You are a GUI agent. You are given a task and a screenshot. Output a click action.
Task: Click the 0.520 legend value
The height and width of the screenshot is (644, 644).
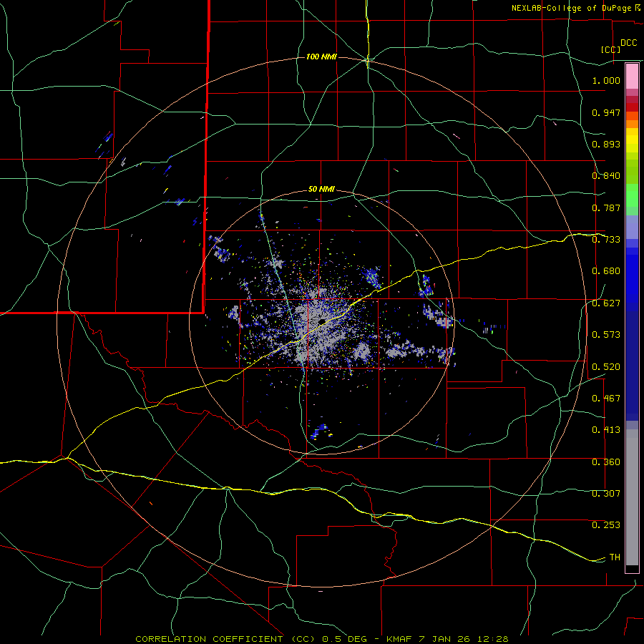pos(606,367)
